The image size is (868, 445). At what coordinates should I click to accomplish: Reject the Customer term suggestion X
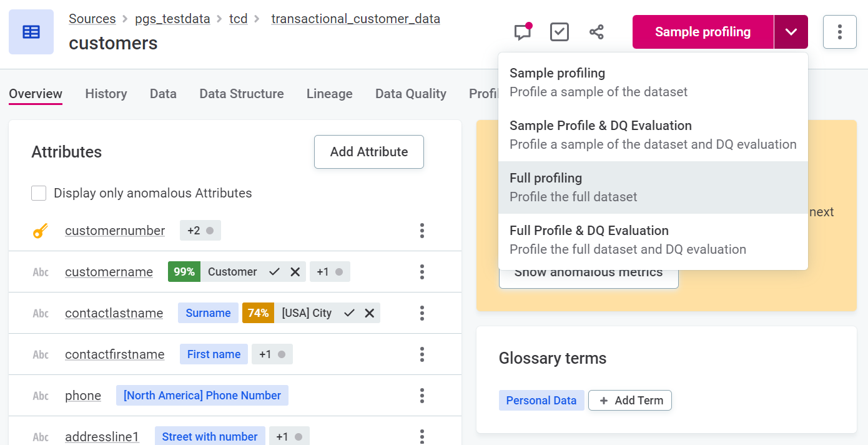[x=295, y=272]
